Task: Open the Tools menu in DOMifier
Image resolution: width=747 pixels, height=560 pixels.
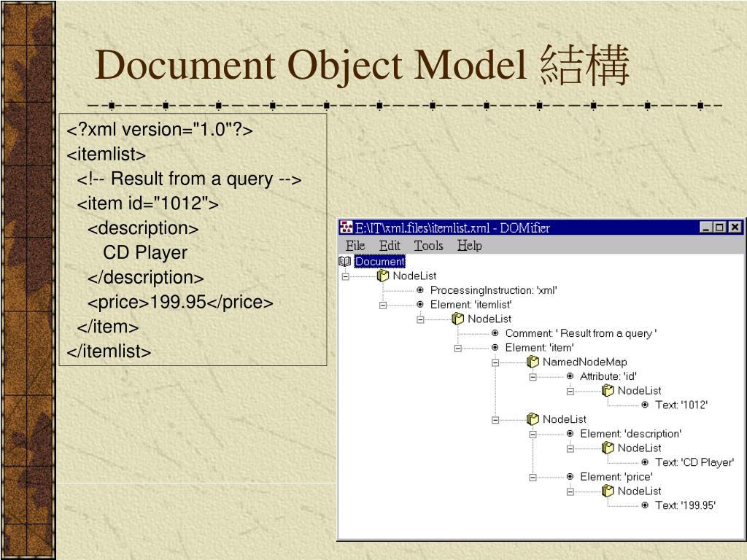Action: pyautogui.click(x=428, y=246)
